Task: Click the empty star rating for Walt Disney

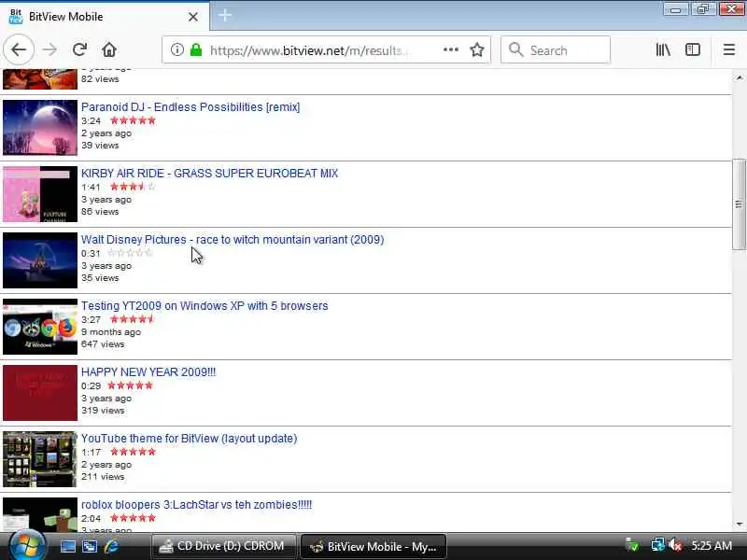Action: point(130,253)
